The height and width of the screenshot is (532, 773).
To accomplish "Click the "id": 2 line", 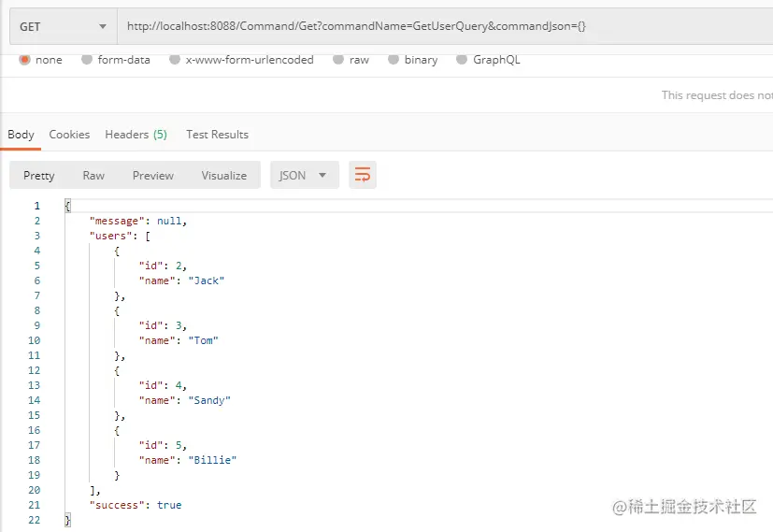I will click(x=163, y=266).
